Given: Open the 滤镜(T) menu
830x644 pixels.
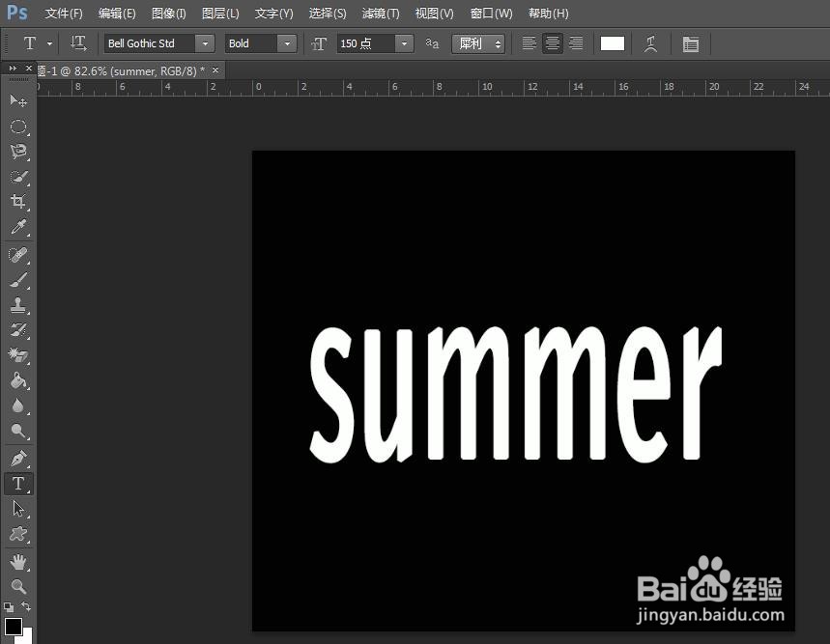Looking at the screenshot, I should [381, 14].
